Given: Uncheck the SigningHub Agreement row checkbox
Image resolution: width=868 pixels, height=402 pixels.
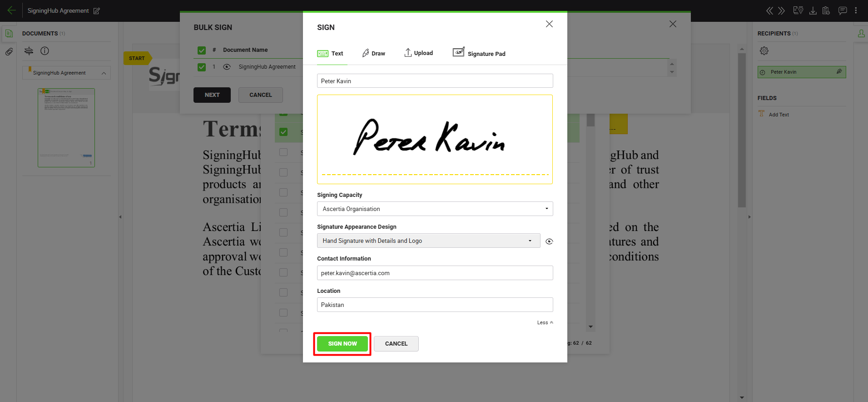Looking at the screenshot, I should click(202, 67).
